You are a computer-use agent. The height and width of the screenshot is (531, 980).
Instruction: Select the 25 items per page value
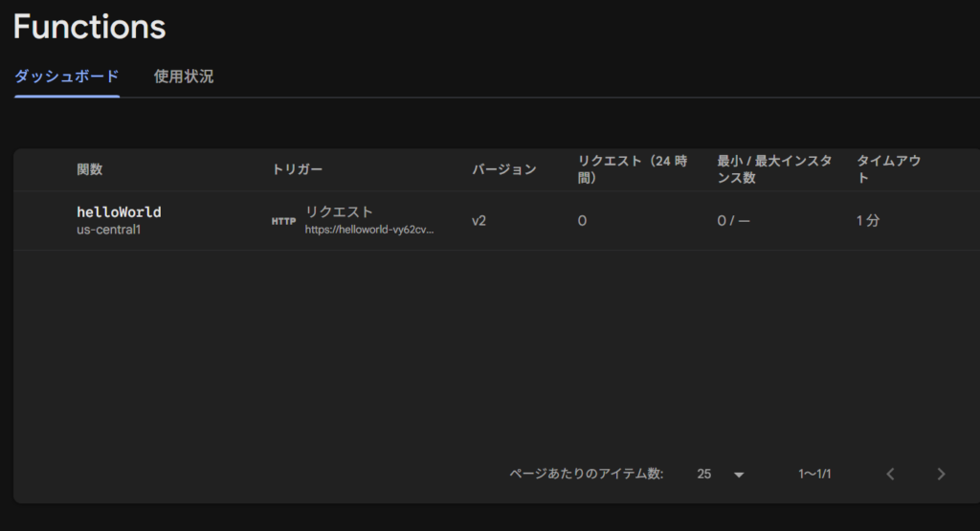coord(705,474)
